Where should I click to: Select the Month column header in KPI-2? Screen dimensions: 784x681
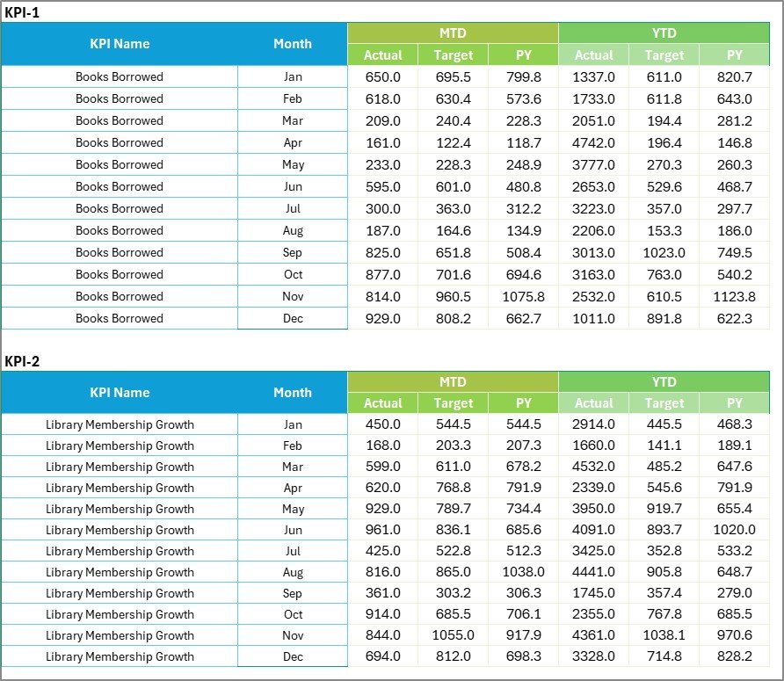(x=293, y=393)
